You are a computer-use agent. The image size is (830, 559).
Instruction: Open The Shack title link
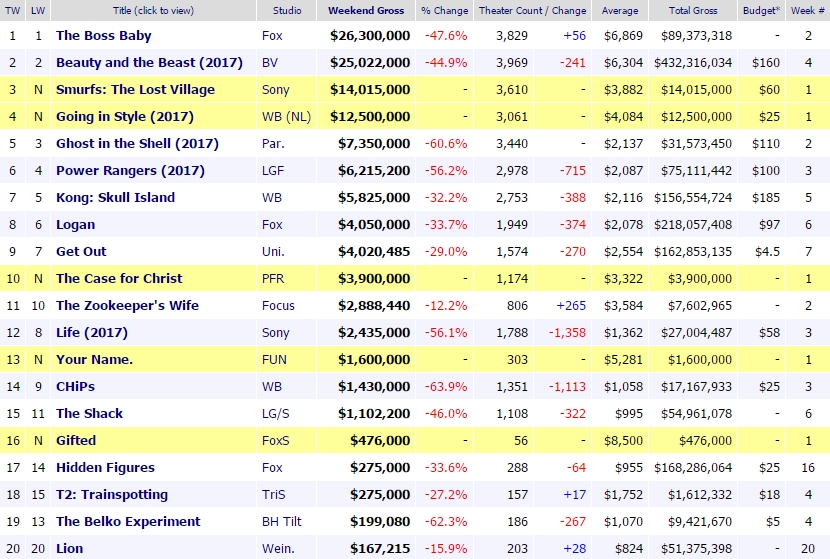click(89, 413)
